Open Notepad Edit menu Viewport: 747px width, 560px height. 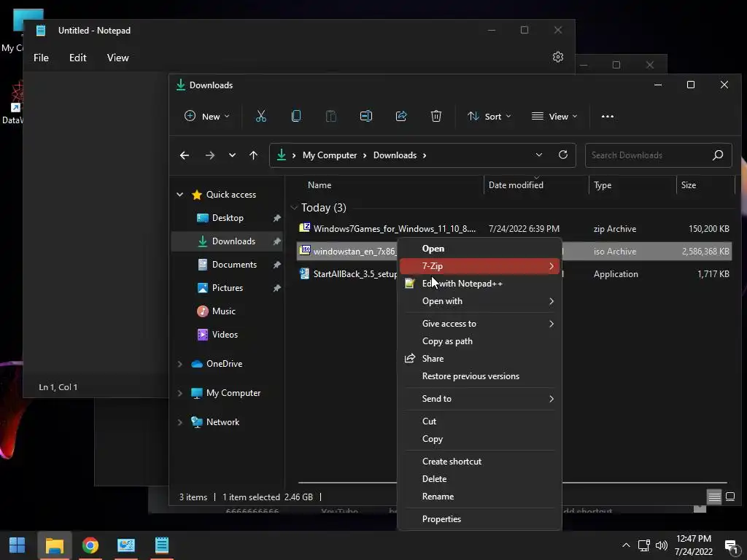[77, 58]
